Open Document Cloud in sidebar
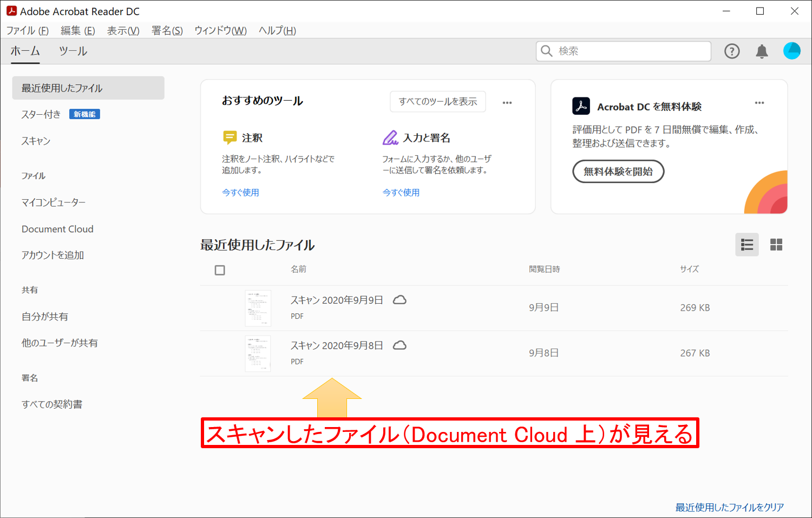The height and width of the screenshot is (518, 812). (57, 229)
